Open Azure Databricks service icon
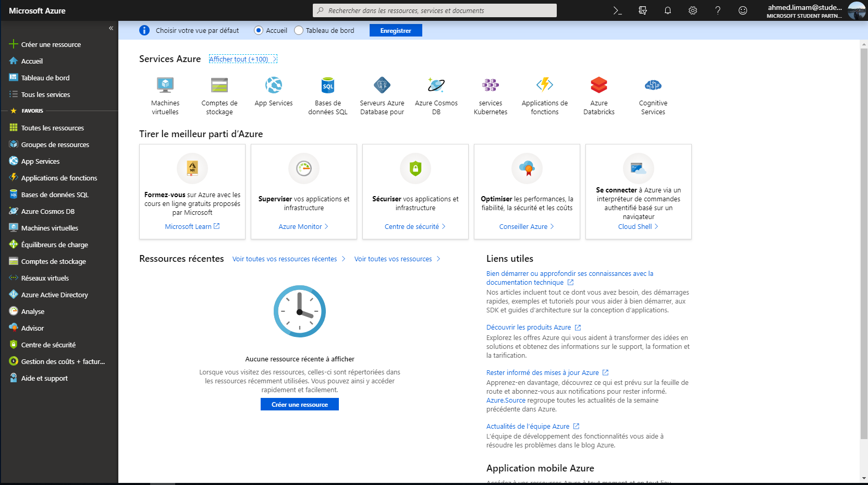868x485 pixels. 599,85
